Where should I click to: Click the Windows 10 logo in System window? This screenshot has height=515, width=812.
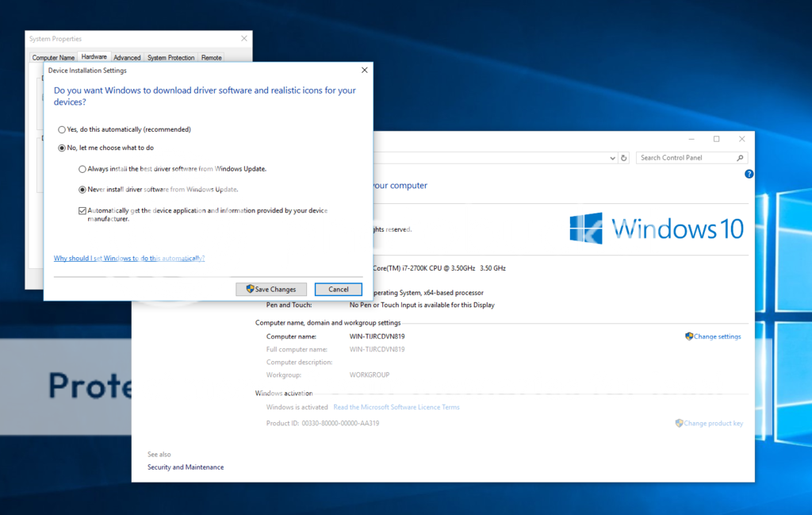click(657, 229)
